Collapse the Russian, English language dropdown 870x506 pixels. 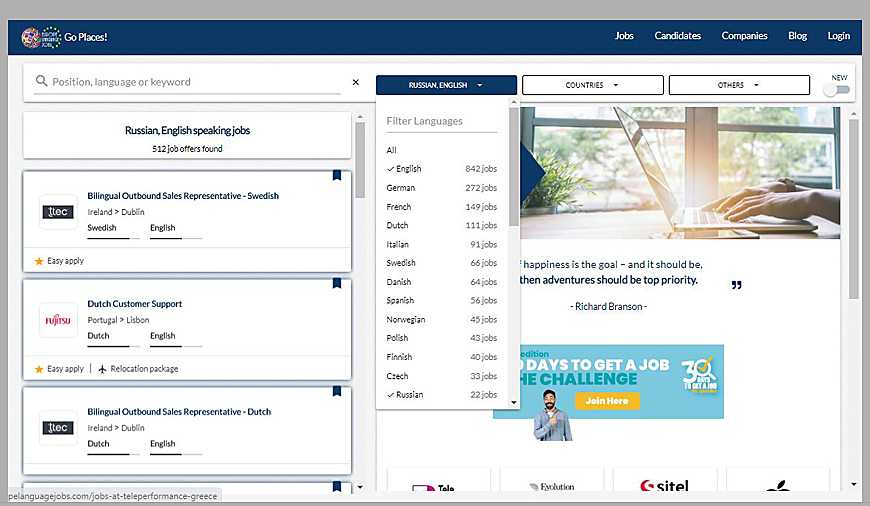click(x=446, y=85)
